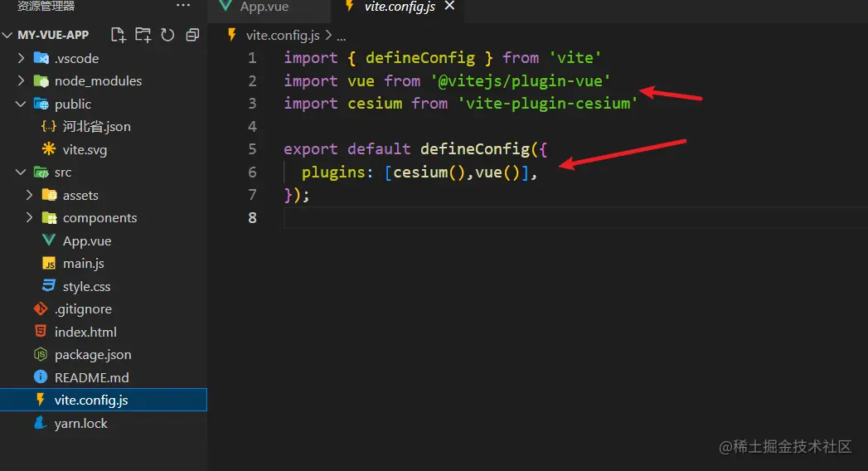Image resolution: width=868 pixels, height=471 pixels.
Task: Close the vite.config.js editor tab
Action: (449, 6)
